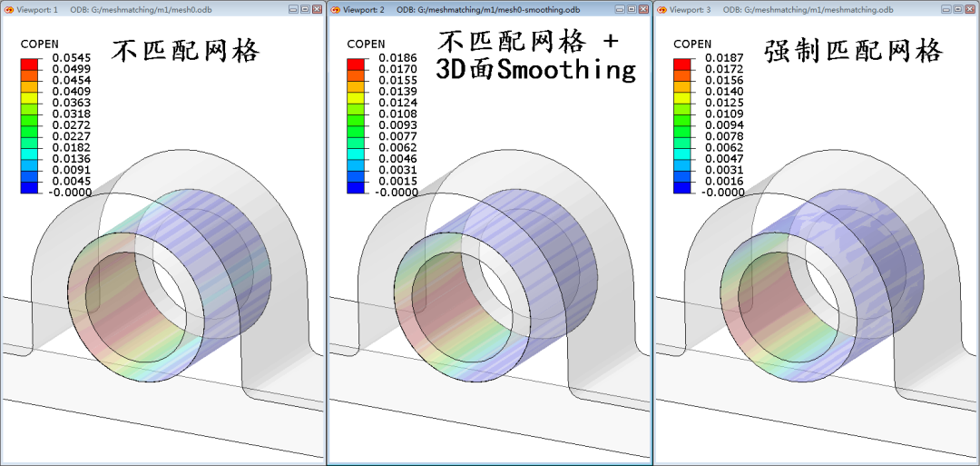The image size is (980, 466).
Task: Click the legend value 0.0227
Action: point(71,136)
